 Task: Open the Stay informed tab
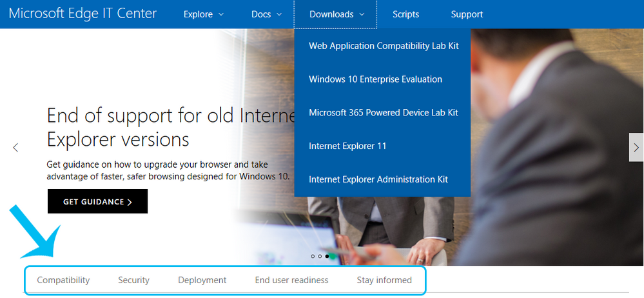384,280
